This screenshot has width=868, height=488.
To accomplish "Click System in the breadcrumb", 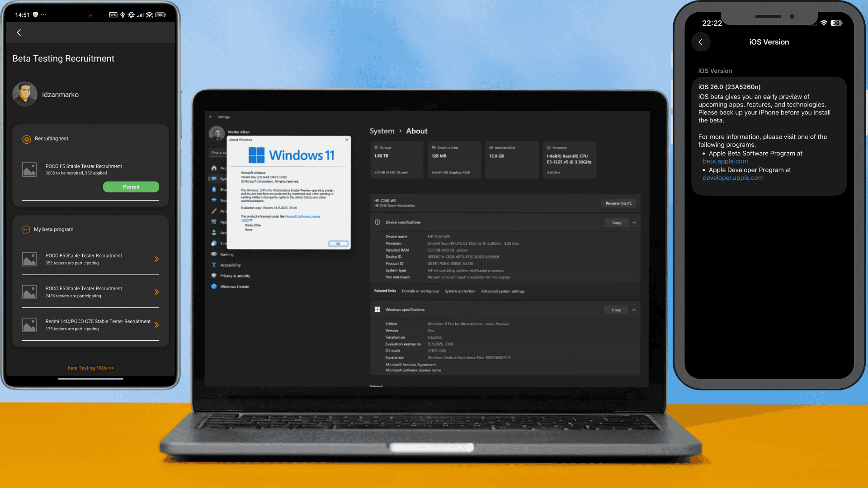I will 382,131.
